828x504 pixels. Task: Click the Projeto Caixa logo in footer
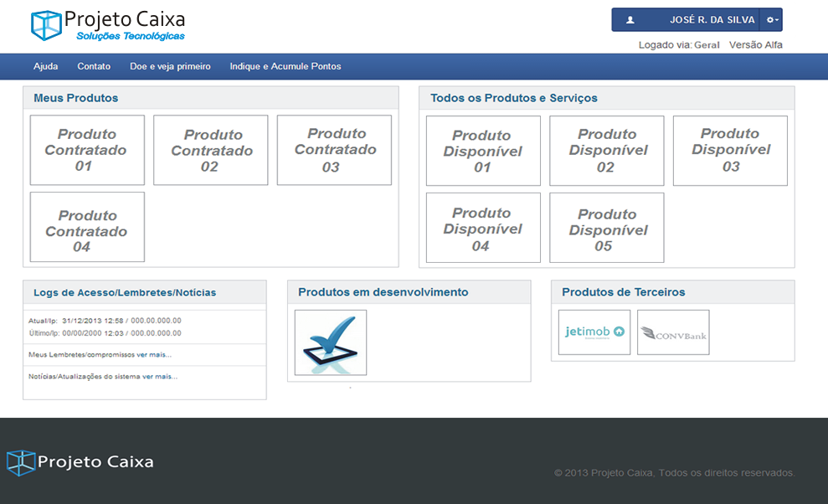(x=80, y=462)
